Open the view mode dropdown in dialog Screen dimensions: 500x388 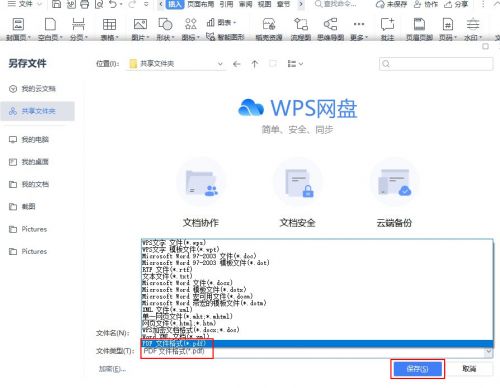[295, 64]
